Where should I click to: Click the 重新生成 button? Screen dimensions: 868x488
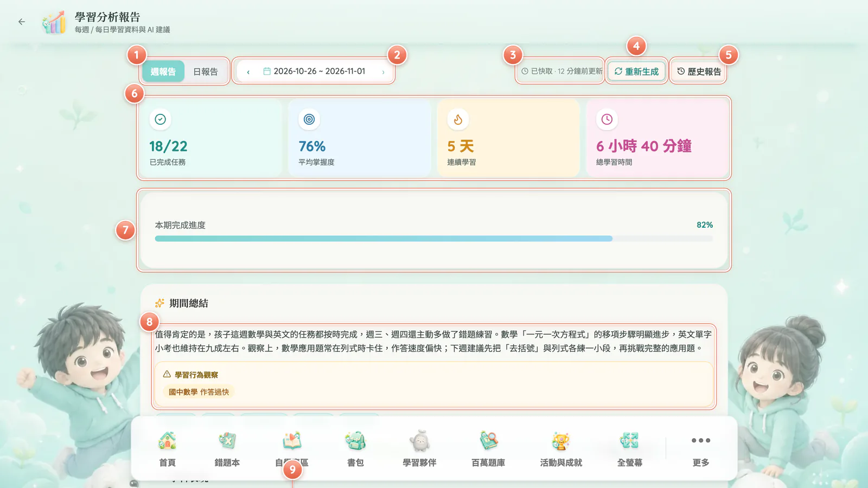coord(636,72)
